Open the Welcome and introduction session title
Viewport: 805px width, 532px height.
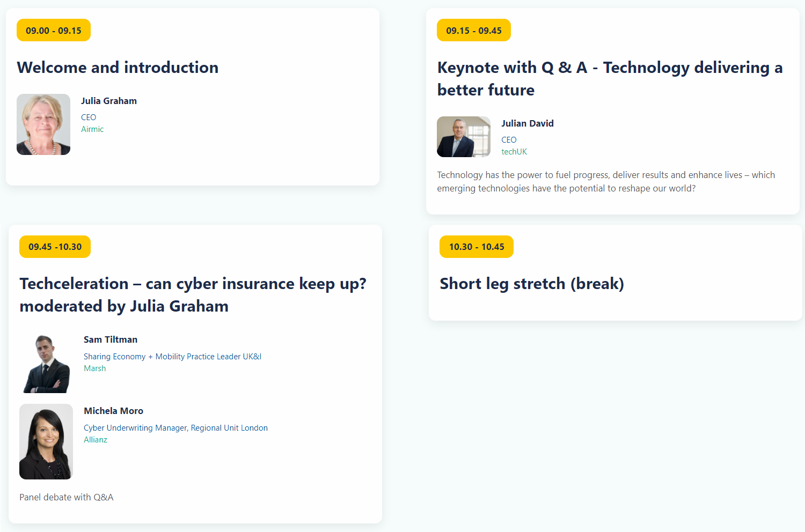118,68
